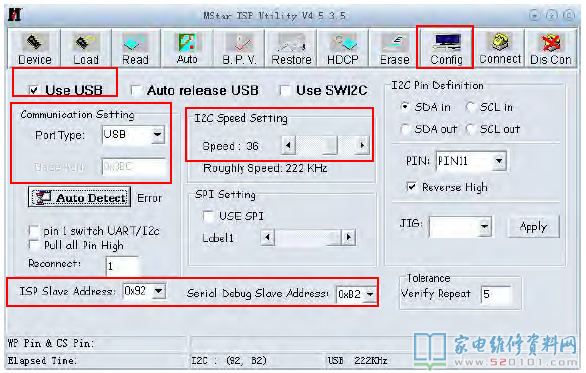The image size is (586, 373).
Task: Click the Dis Con toolbar icon
Action: tap(550, 49)
